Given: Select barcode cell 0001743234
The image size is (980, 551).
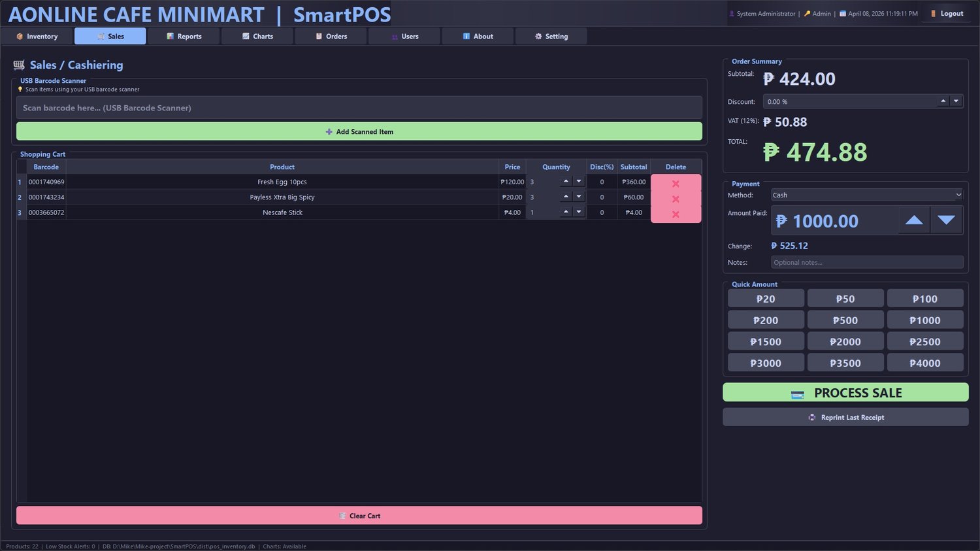Looking at the screenshot, I should tap(46, 197).
